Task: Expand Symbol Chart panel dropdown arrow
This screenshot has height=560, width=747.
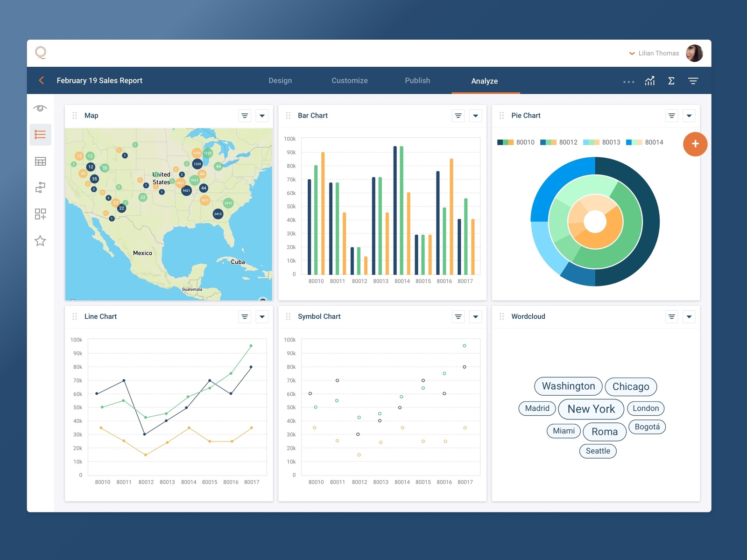Action: (475, 317)
